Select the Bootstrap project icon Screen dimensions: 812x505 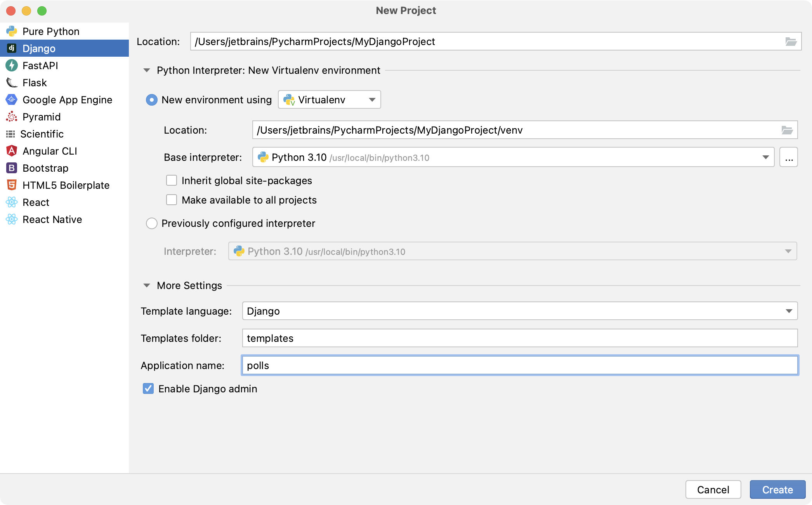coord(12,167)
